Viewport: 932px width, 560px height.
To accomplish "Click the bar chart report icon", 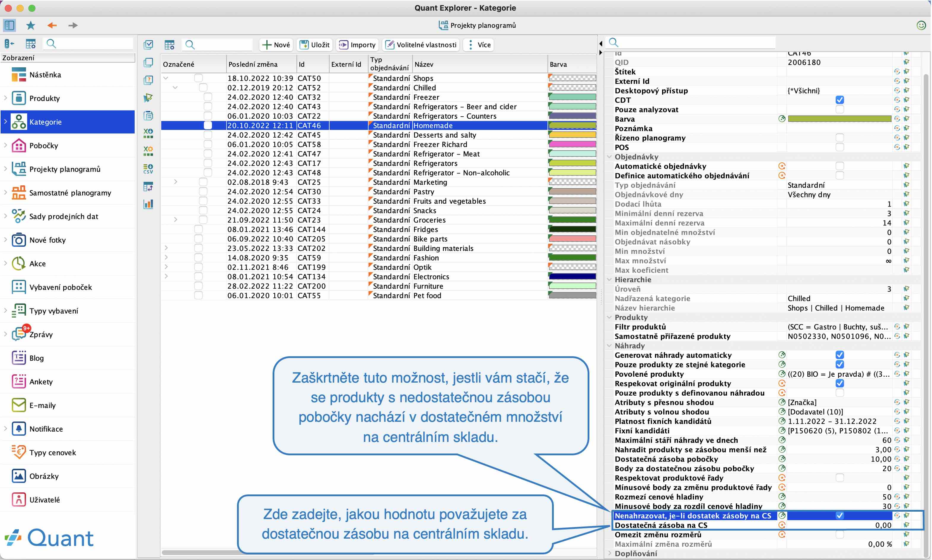I will point(148,204).
